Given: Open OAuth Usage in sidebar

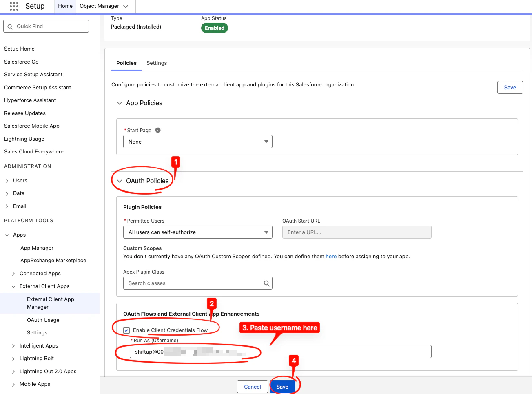Looking at the screenshot, I should [x=43, y=320].
